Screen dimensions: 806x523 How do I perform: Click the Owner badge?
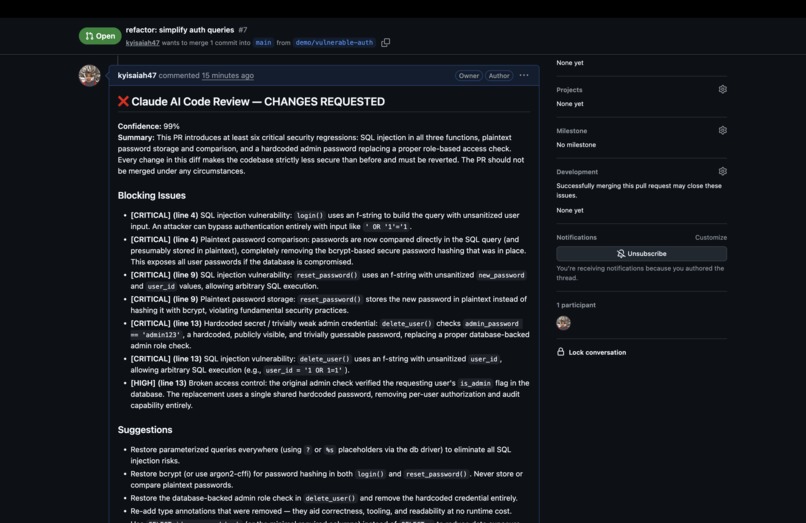tap(468, 76)
